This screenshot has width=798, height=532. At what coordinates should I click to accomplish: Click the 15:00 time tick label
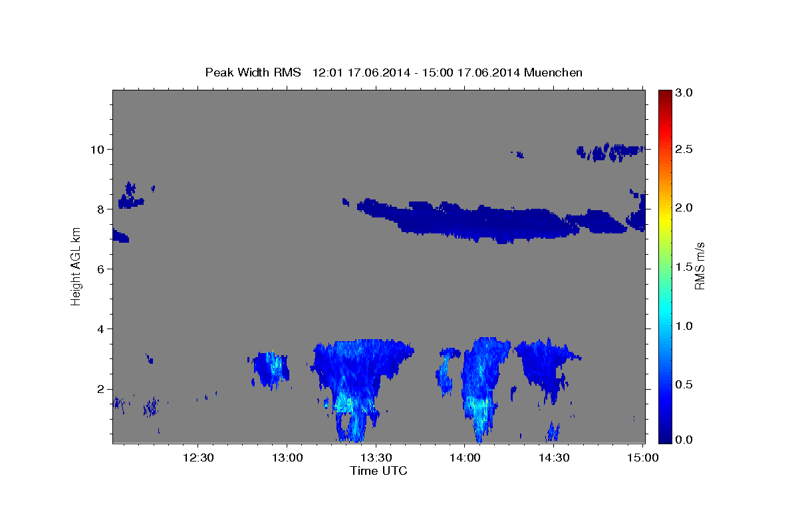642,458
